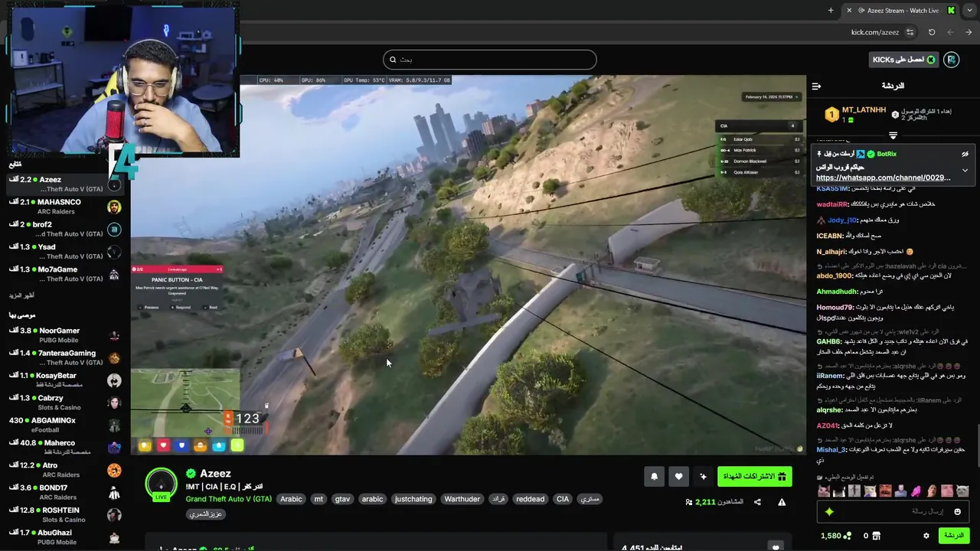Select the justchating tag
The image size is (980, 551).
pos(413,499)
